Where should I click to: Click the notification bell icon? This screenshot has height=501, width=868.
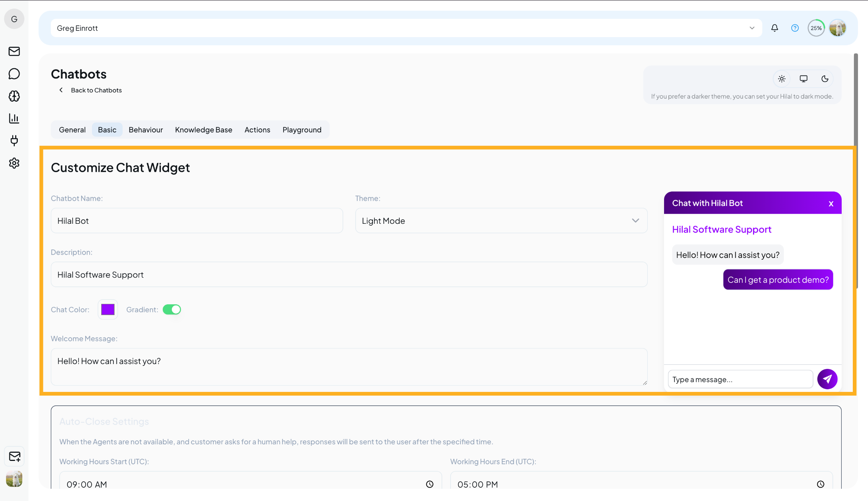pos(775,27)
